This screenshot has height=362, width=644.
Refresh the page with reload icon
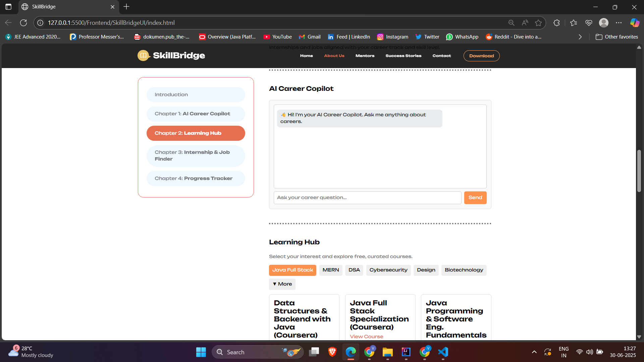23,23
